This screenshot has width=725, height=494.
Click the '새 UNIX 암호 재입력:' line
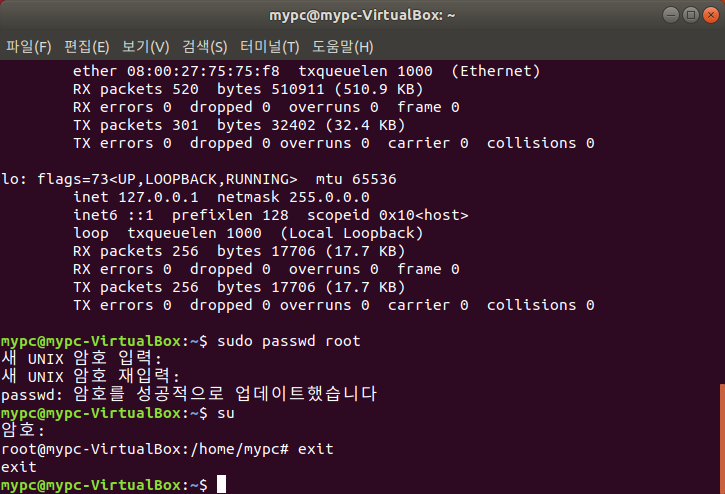click(90, 377)
